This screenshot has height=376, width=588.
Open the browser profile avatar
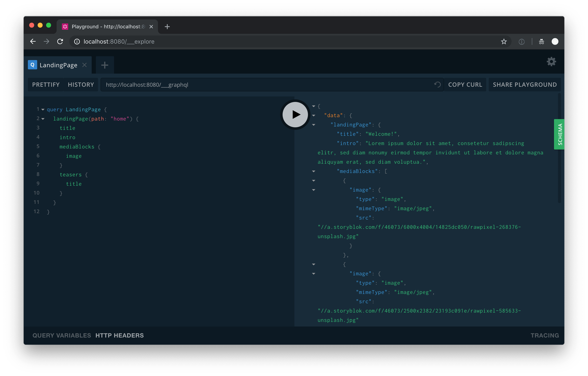coord(555,42)
